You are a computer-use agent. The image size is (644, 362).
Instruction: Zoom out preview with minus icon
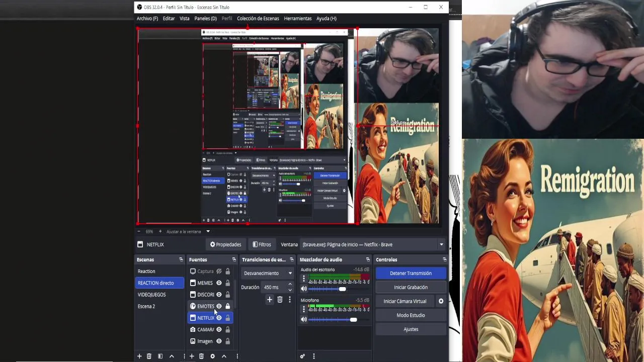tap(139, 231)
